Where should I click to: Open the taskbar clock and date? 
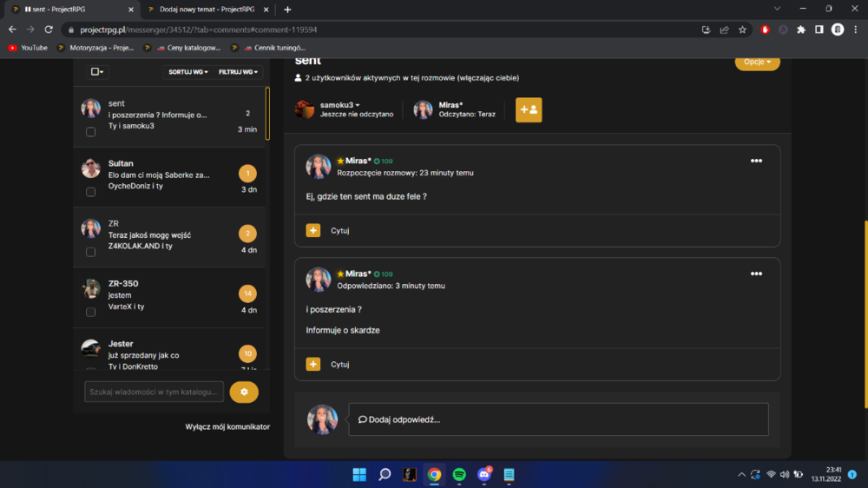[x=826, y=475]
